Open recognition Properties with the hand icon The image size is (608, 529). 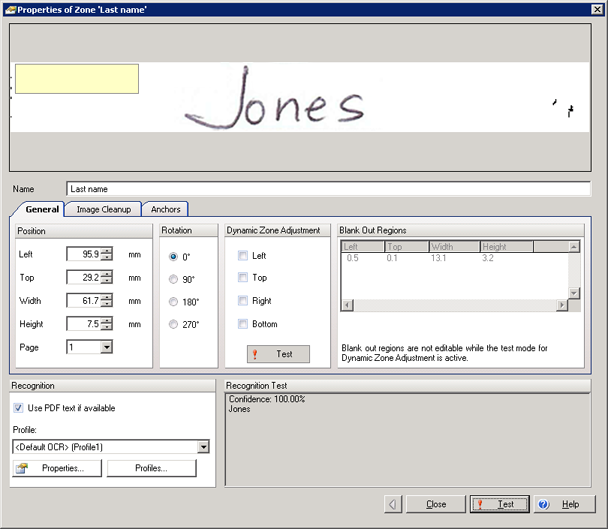(x=56, y=468)
